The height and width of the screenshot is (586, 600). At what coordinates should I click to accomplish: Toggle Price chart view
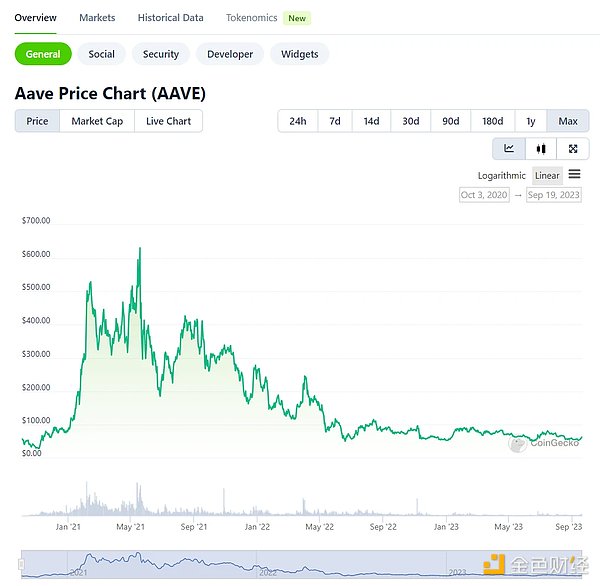37,121
